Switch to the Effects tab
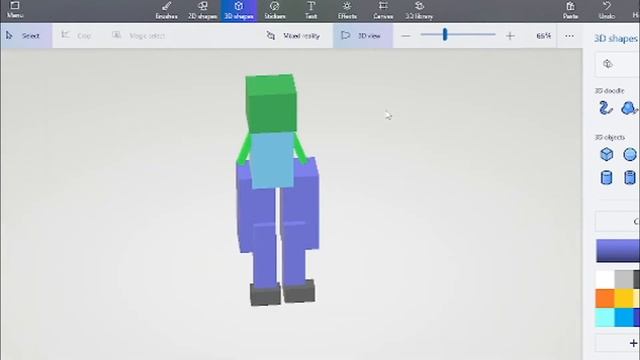The width and height of the screenshot is (640, 360). click(347, 11)
